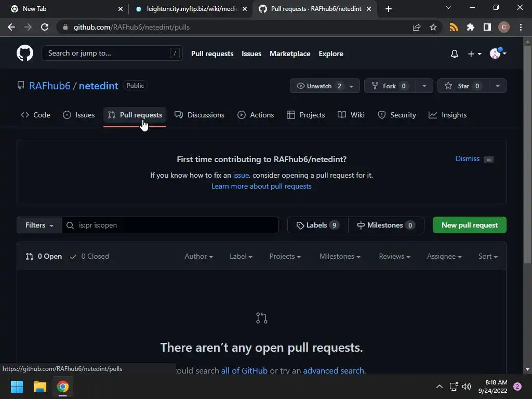
Task: Open the notification center badge
Action: click(x=517, y=387)
